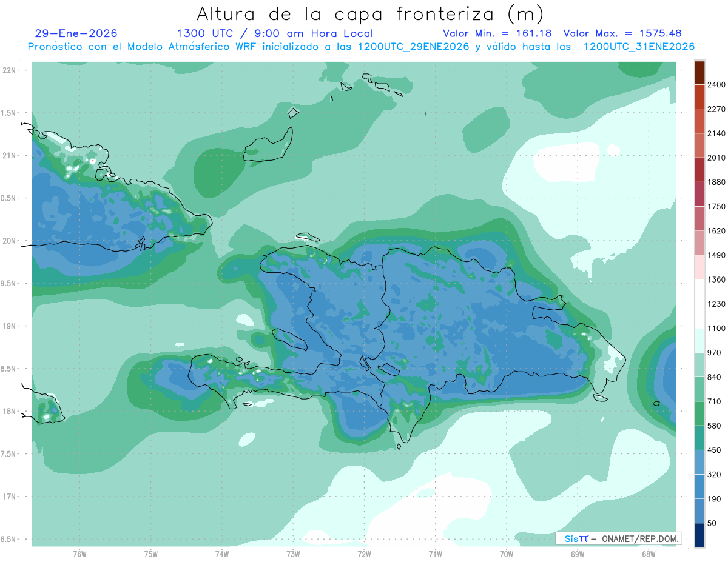
Task: Click the colorbar label '2270'
Action: point(716,109)
